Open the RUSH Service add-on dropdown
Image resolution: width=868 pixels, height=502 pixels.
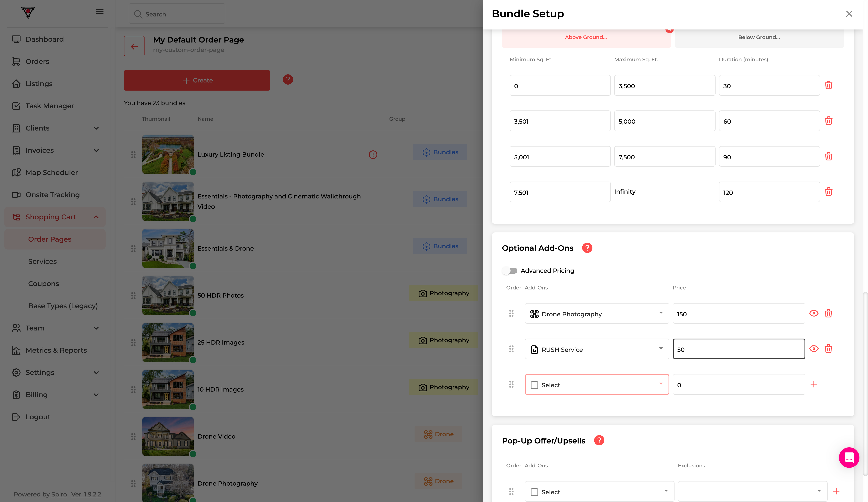pyautogui.click(x=596, y=349)
